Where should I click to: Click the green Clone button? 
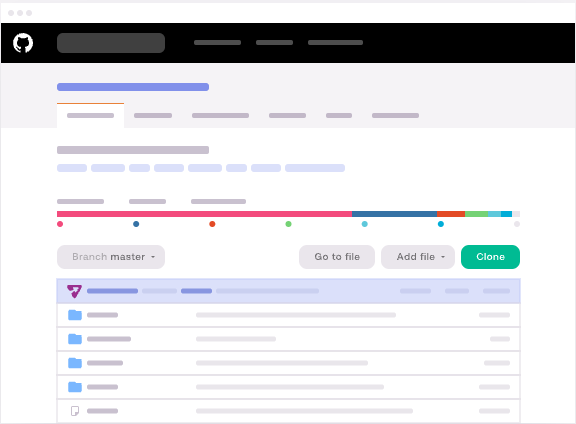(490, 257)
